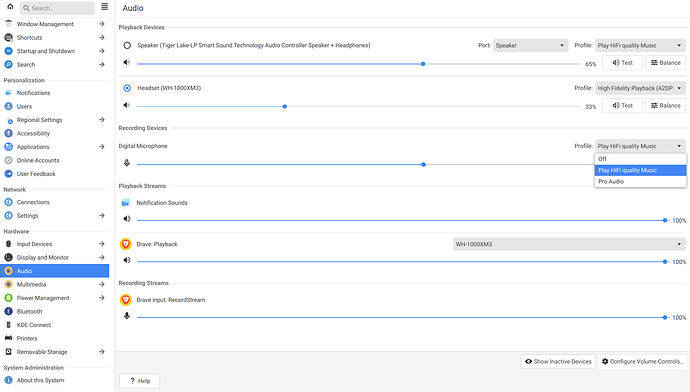This screenshot has height=392, width=690.
Task: Open Display and Monitor category
Action: coord(55,257)
